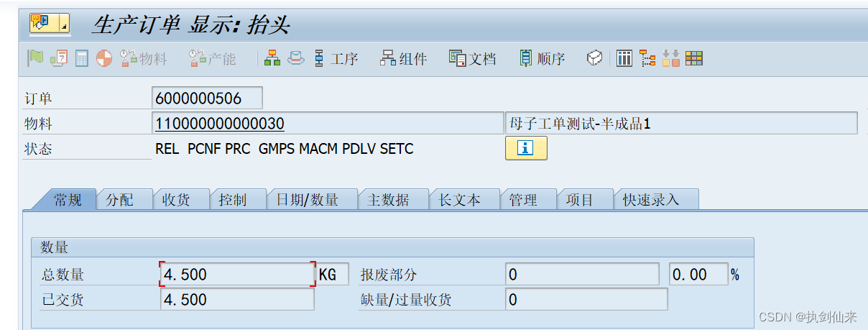Click the 已交货 quantity field
This screenshot has height=330, width=868.
(237, 299)
